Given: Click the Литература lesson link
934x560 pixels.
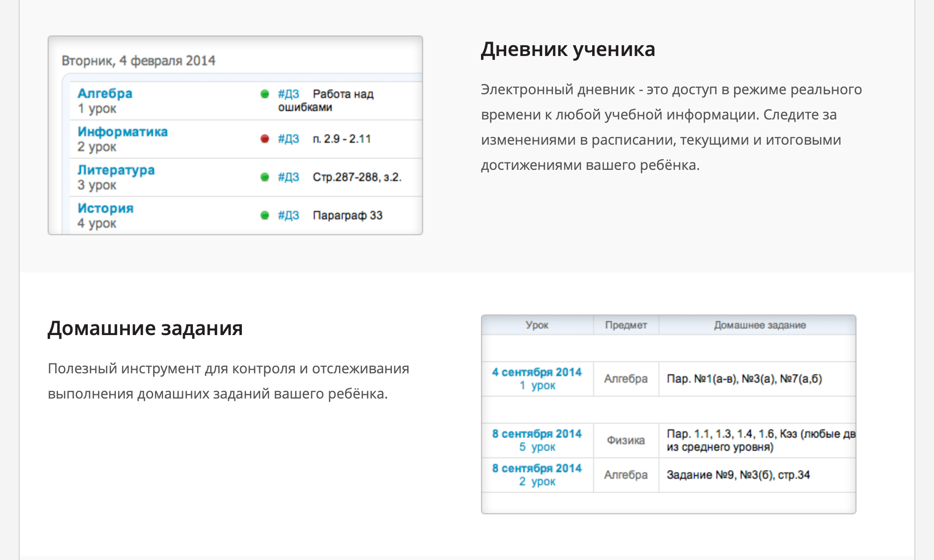Looking at the screenshot, I should click(116, 170).
